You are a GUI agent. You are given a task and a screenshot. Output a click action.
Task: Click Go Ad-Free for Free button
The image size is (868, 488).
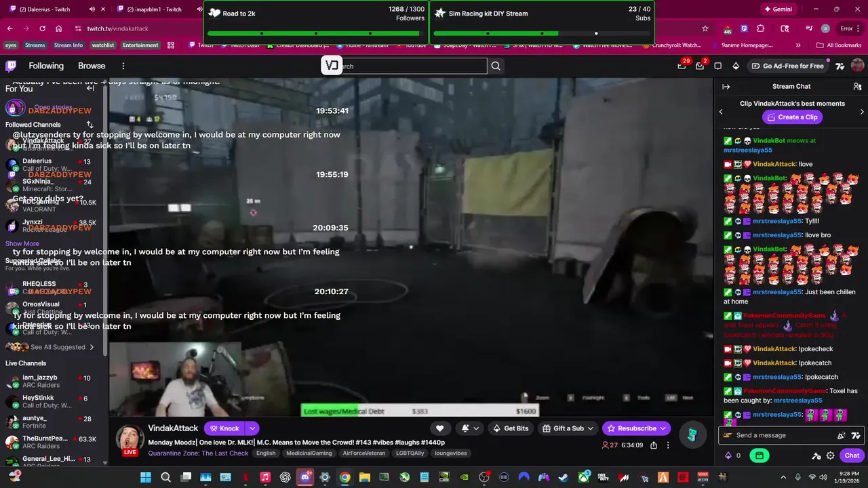click(x=787, y=66)
